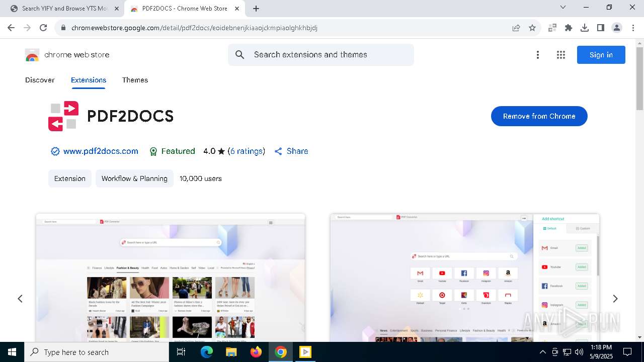Viewport: 644px width, 362px height.
Task: Show next screenshot in carousel
Action: pyautogui.click(x=615, y=299)
